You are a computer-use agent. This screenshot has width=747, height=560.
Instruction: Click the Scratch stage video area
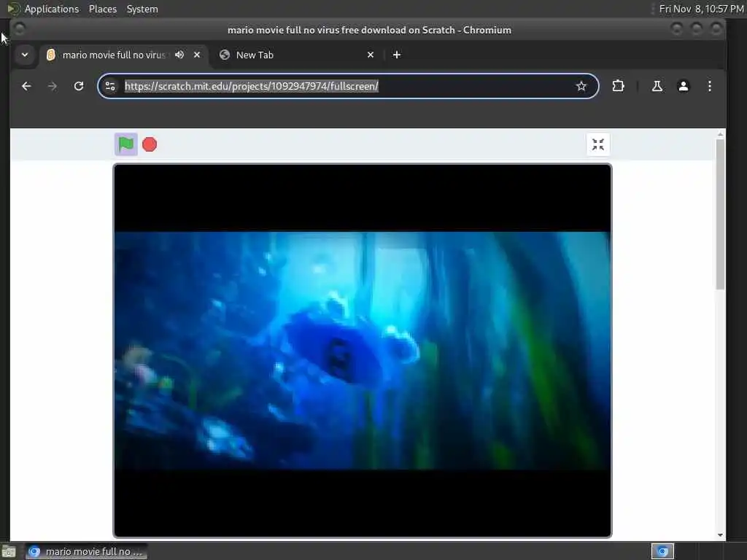point(362,351)
